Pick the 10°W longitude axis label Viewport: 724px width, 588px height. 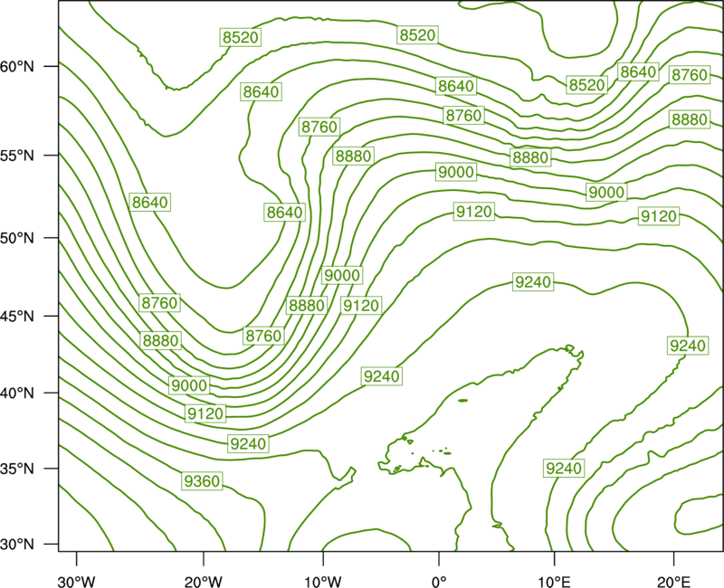click(x=323, y=582)
